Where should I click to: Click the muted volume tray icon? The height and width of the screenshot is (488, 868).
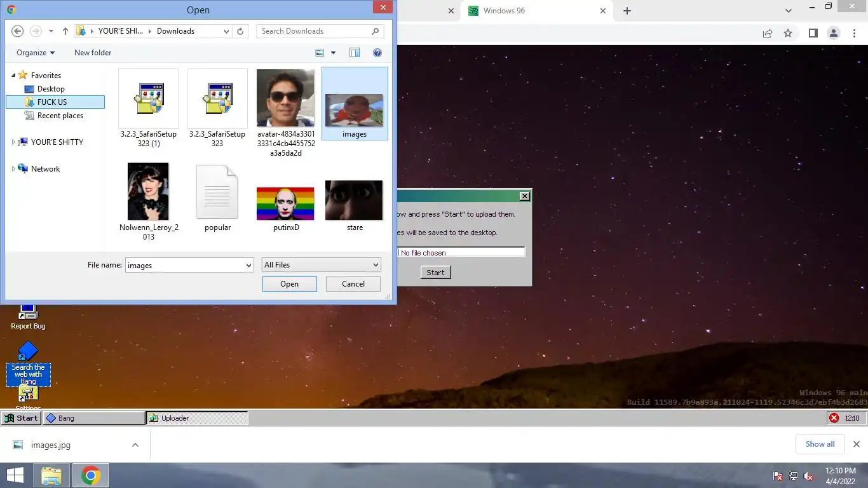point(809,476)
